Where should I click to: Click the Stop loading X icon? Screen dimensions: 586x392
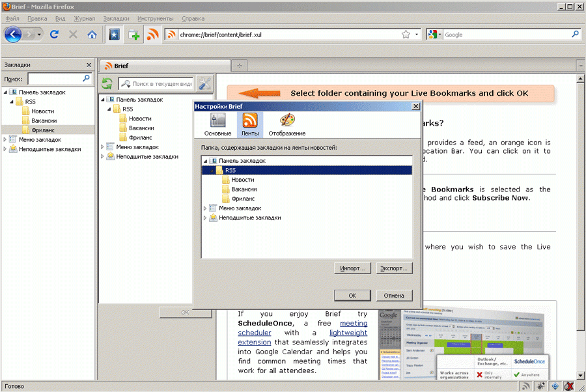(73, 35)
